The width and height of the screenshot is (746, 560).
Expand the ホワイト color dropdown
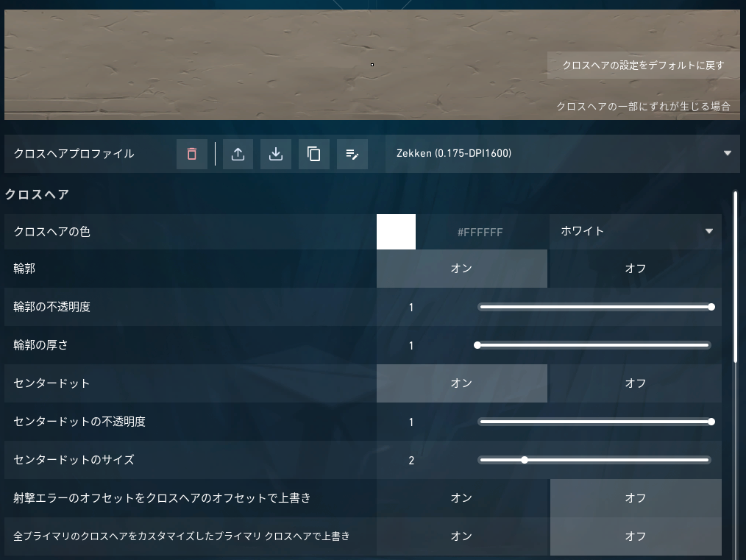pyautogui.click(x=636, y=231)
